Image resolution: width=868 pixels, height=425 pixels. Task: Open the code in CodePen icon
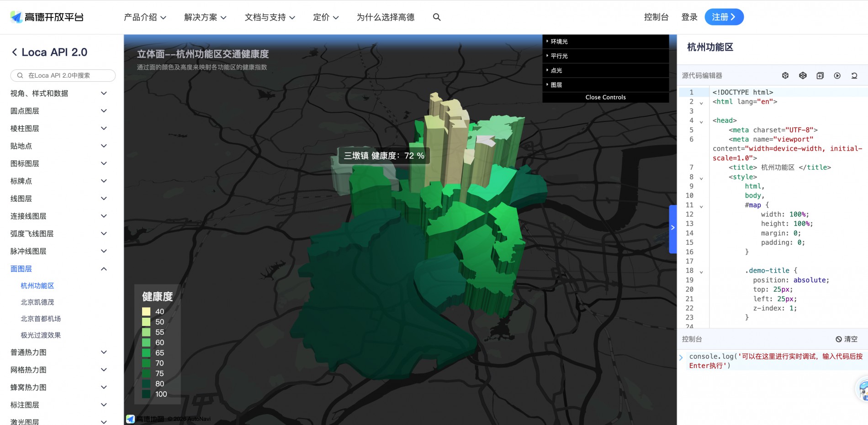click(x=803, y=76)
